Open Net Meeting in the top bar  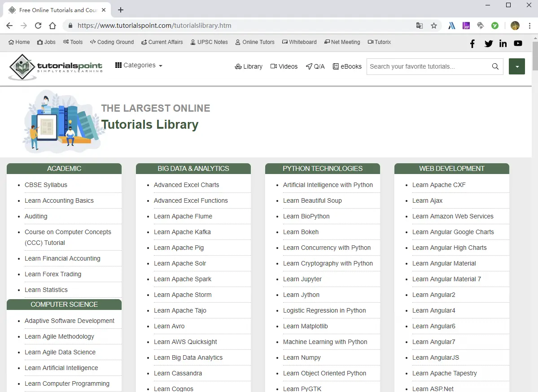tap(342, 42)
